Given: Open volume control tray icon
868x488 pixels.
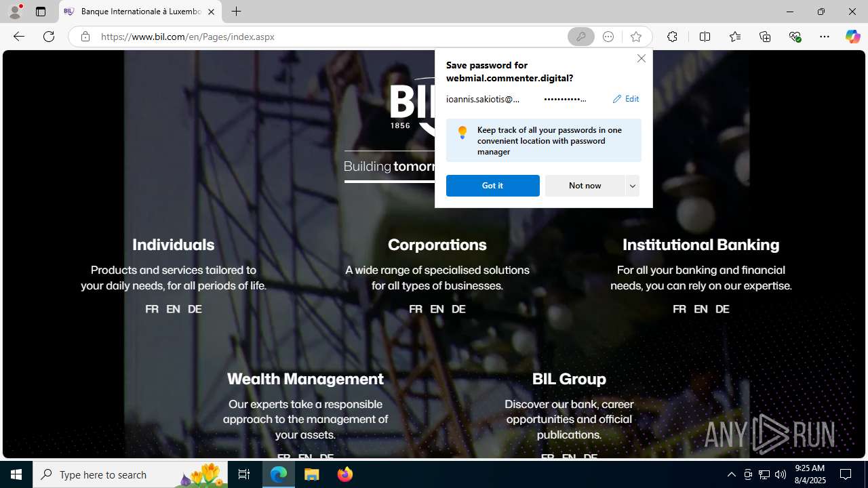Looking at the screenshot, I should coord(781,474).
